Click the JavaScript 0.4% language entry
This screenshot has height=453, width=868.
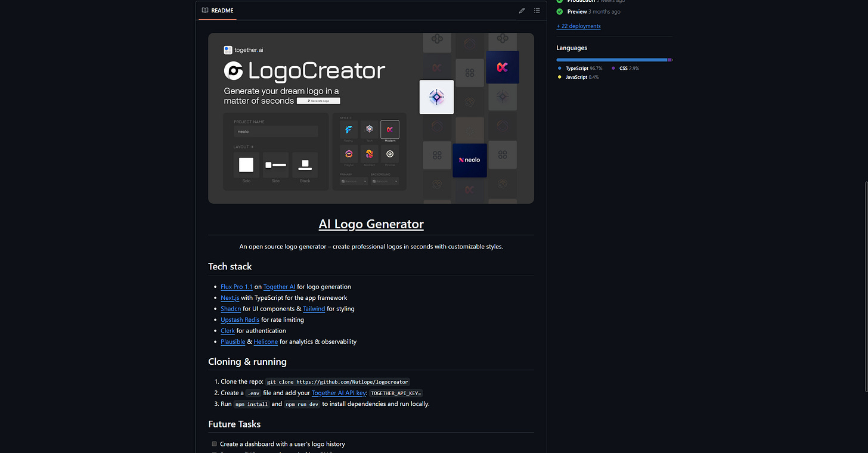click(578, 77)
